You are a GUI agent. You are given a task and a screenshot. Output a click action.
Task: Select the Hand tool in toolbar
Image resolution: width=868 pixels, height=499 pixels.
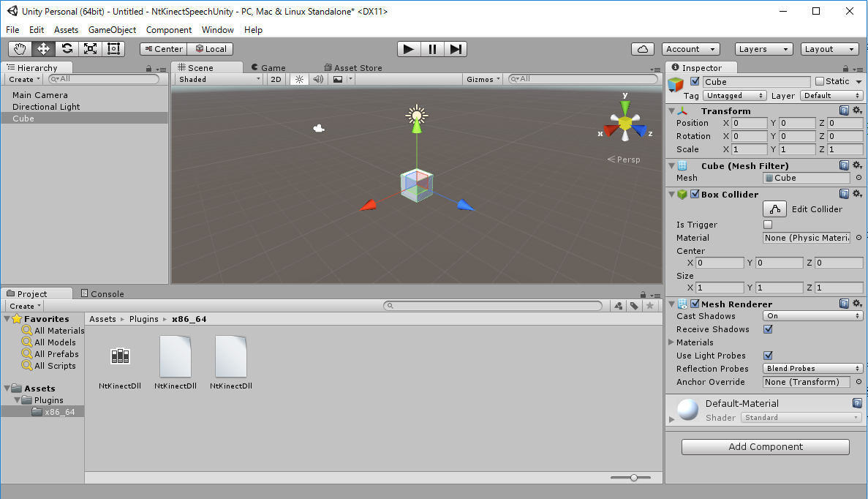pyautogui.click(x=20, y=49)
